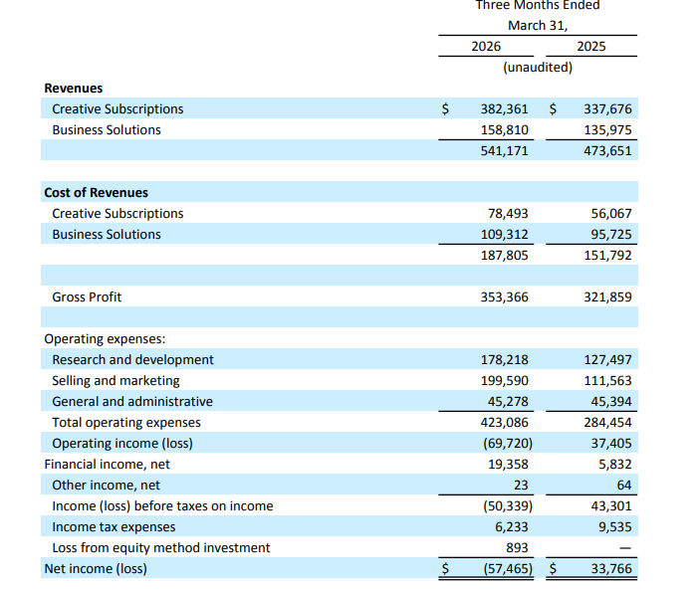
Task: Click income tax value 9,535
Action: pos(614,527)
